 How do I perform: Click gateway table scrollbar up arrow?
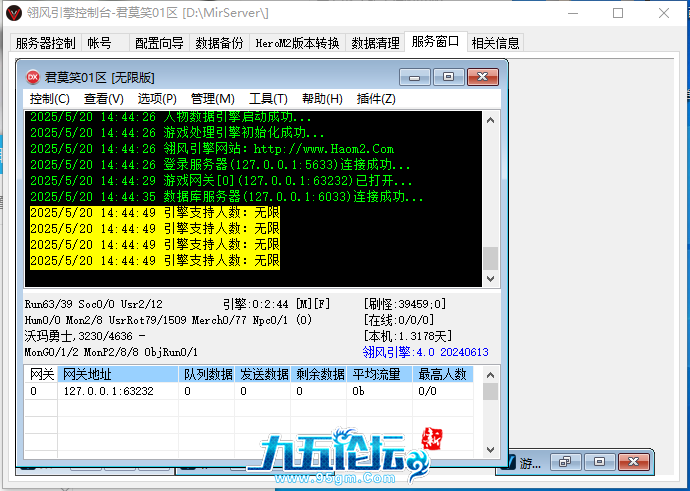pyautogui.click(x=491, y=374)
